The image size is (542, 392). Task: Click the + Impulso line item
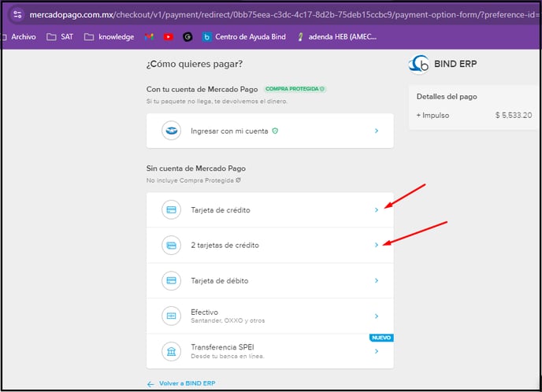click(x=432, y=116)
